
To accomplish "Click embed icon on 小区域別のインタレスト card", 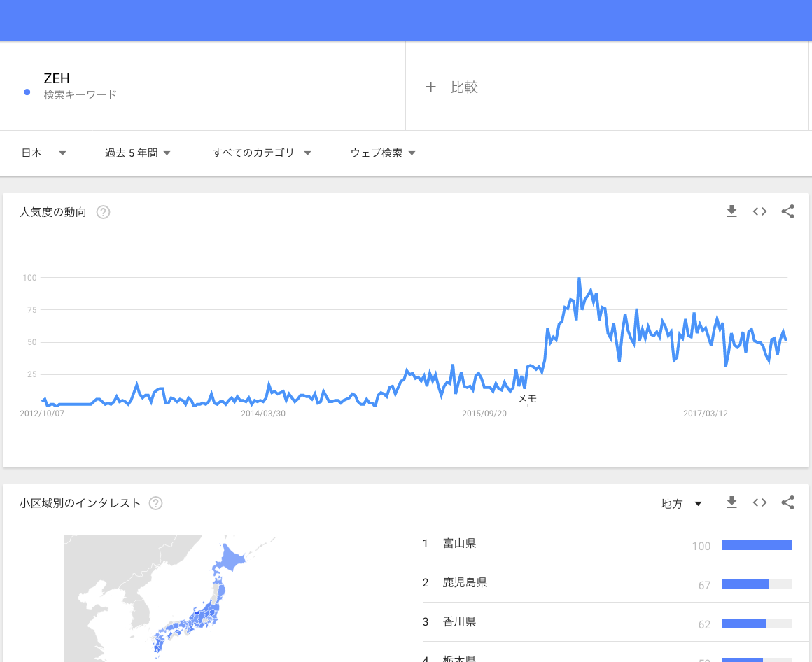I will pos(759,502).
